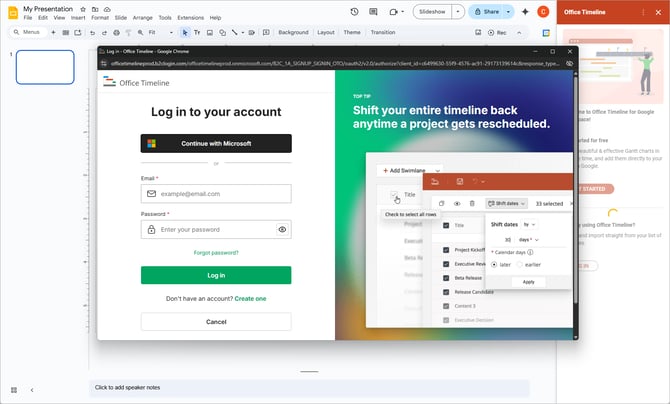Viewport: 670px width, 404px height.
Task: Click the add comment toolbar icon
Action: (266, 32)
